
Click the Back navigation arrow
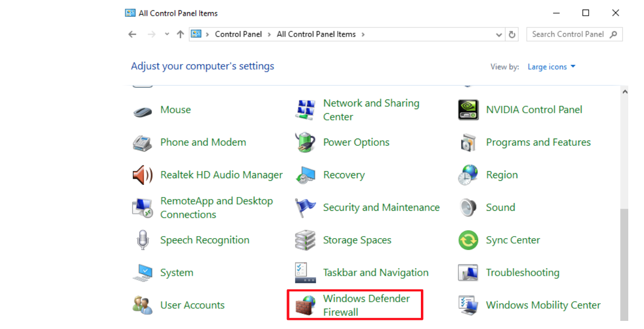132,35
